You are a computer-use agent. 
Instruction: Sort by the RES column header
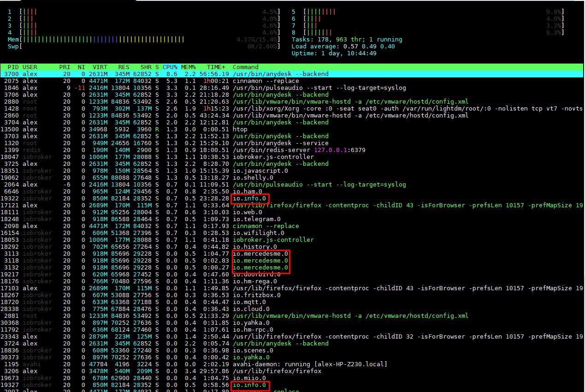click(124, 67)
